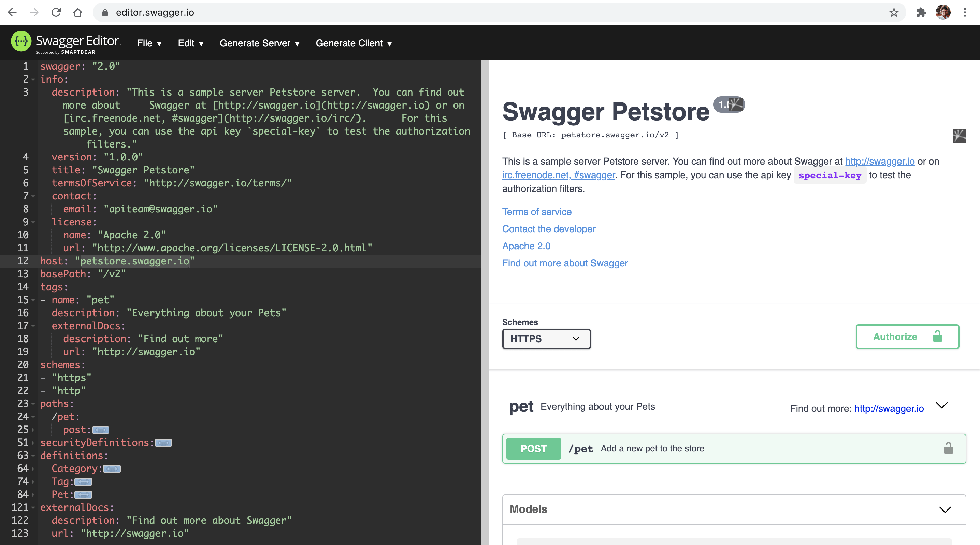
Task: Open the Generate Server menu
Action: click(x=259, y=43)
